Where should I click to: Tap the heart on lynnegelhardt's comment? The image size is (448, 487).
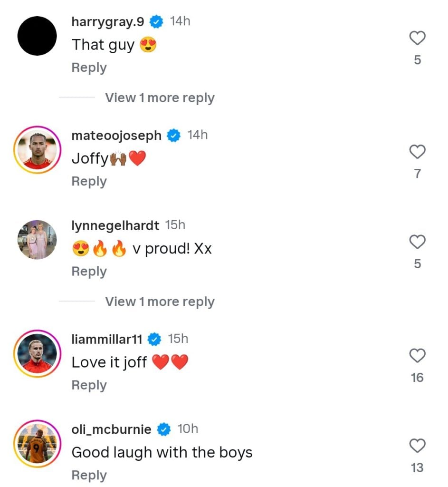[x=418, y=242]
